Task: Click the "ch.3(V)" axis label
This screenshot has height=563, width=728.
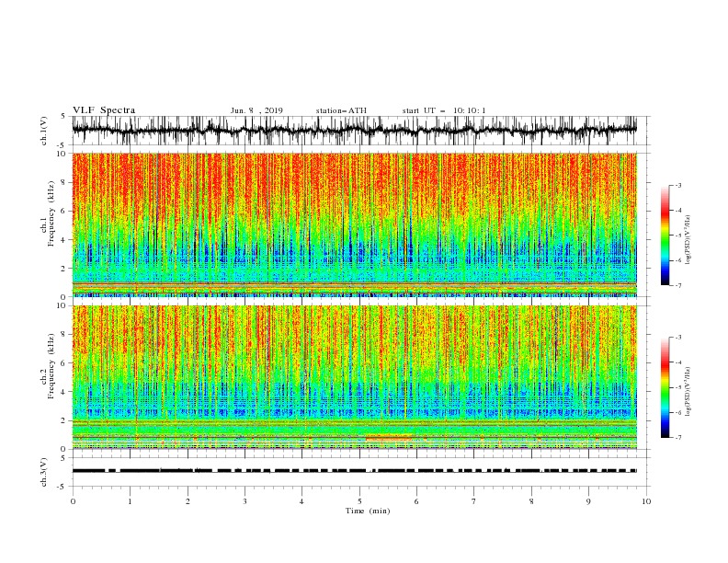Action: [x=44, y=472]
